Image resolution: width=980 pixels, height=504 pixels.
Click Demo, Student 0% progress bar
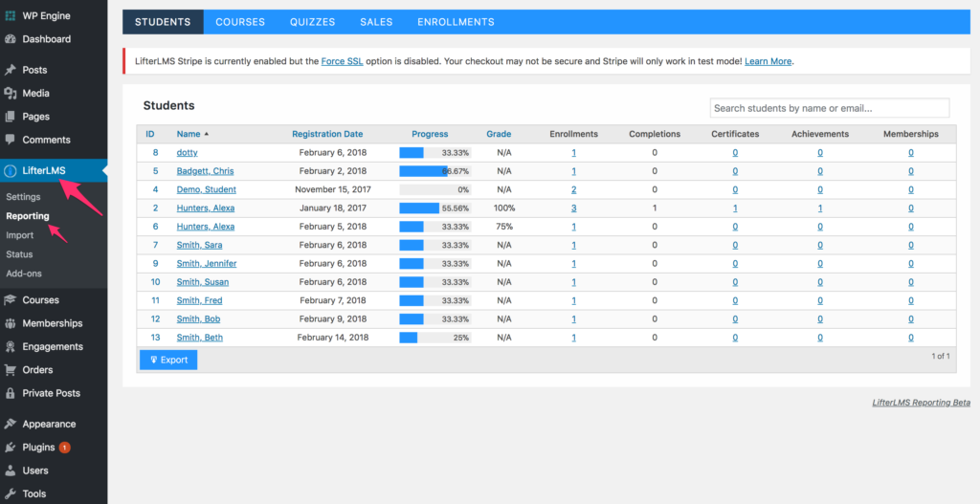click(435, 189)
